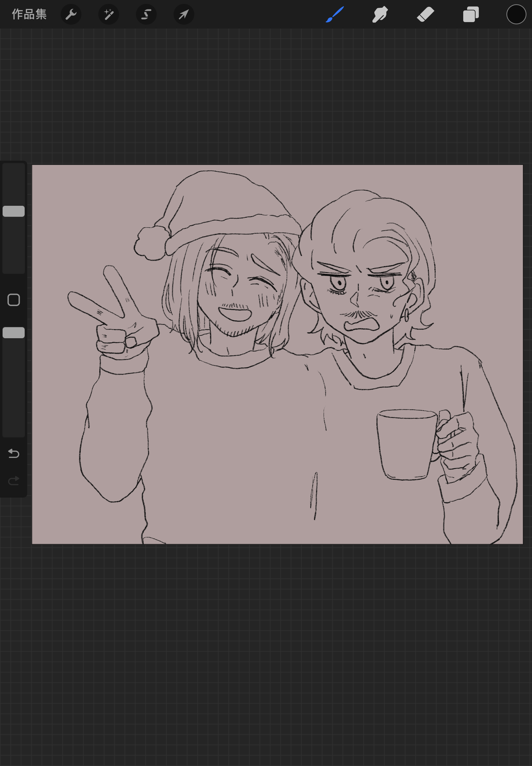Redo the last undone action
The width and height of the screenshot is (532, 766).
point(14,481)
